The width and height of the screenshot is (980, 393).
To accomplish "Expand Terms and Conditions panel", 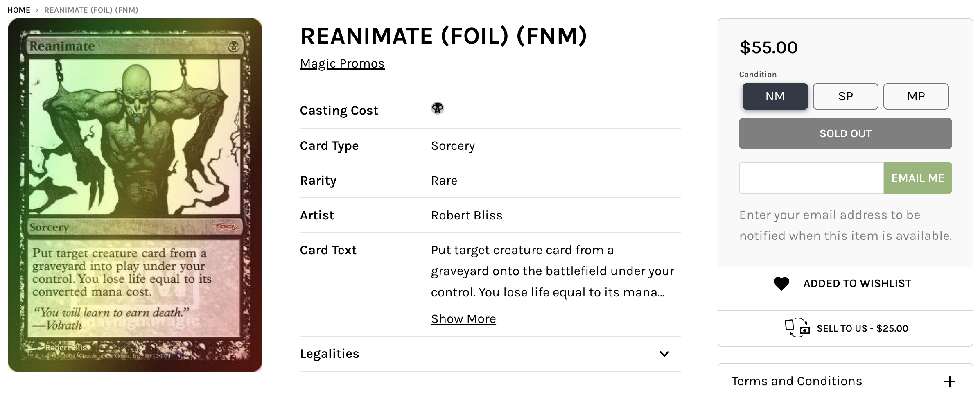I will tap(797, 381).
